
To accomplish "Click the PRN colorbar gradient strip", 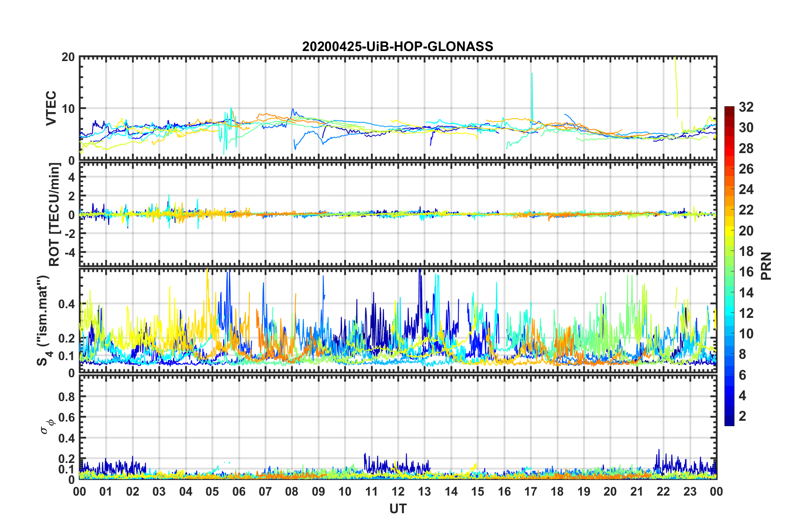I will [729, 266].
